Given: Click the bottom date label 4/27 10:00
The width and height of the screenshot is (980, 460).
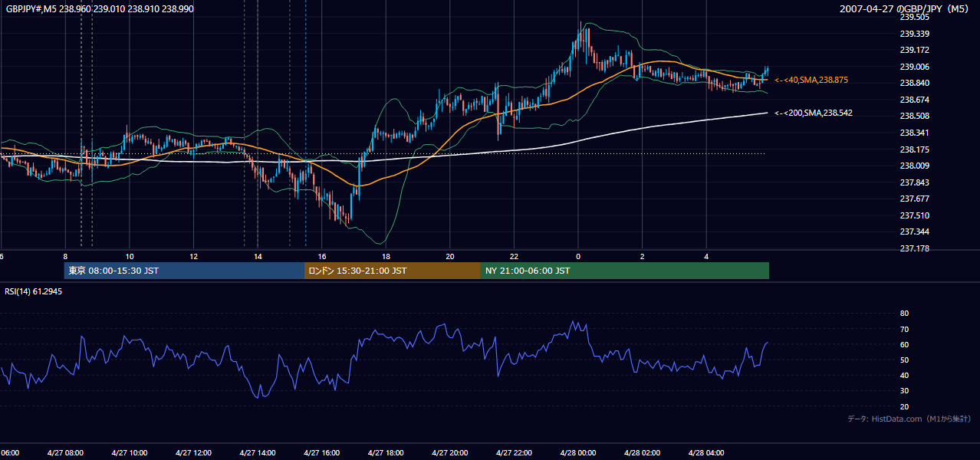Looking at the screenshot, I should (130, 452).
